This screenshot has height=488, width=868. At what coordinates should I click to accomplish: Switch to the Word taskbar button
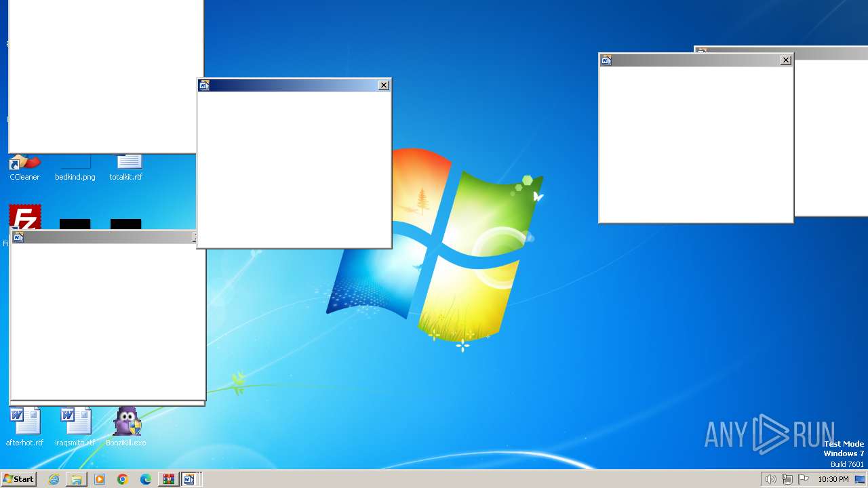(189, 479)
